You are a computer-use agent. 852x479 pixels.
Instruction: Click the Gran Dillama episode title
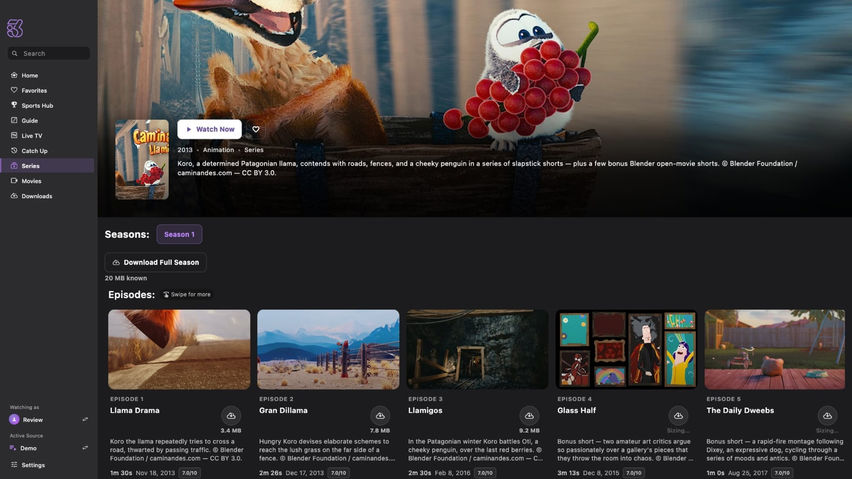283,411
